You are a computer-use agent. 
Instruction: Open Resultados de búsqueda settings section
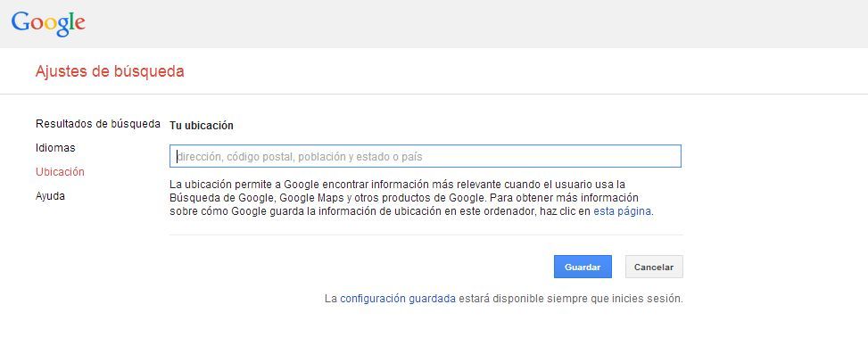pos(98,124)
